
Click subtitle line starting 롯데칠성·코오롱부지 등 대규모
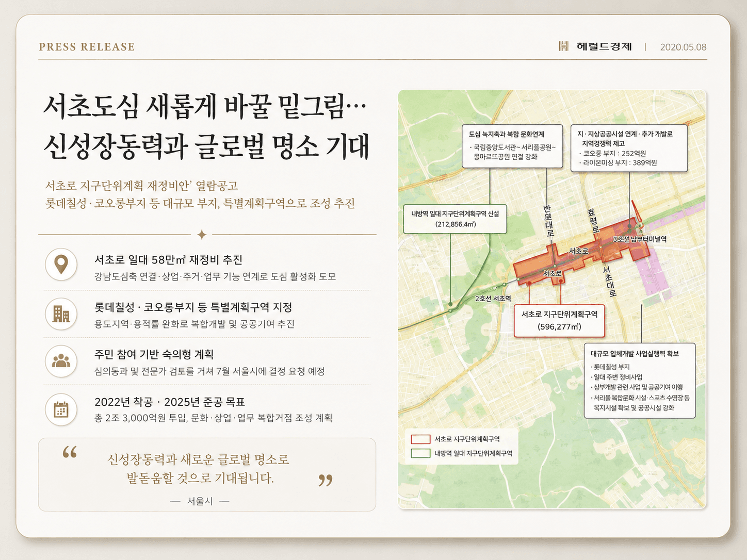[200, 203]
